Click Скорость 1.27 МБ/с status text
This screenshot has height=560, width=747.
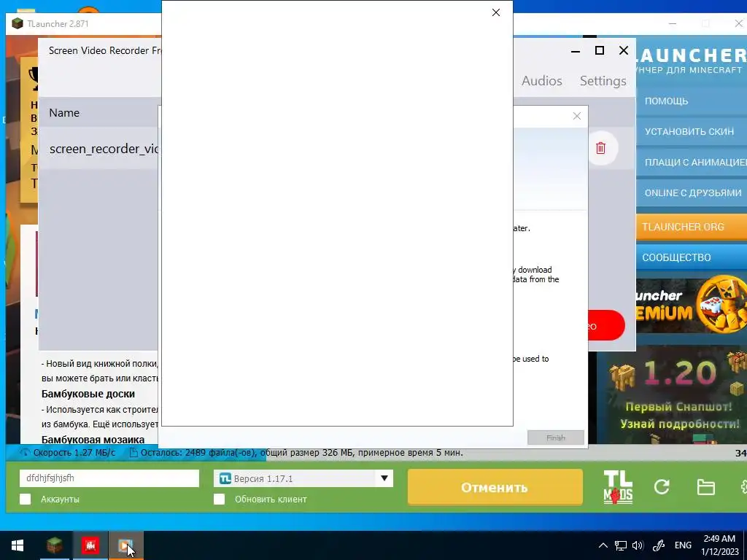point(74,453)
